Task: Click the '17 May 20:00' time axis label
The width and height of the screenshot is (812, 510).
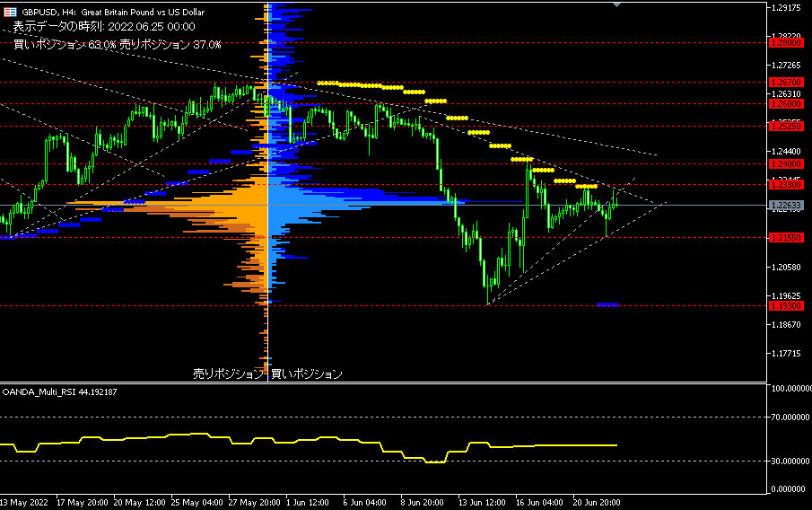Action: pos(83,502)
